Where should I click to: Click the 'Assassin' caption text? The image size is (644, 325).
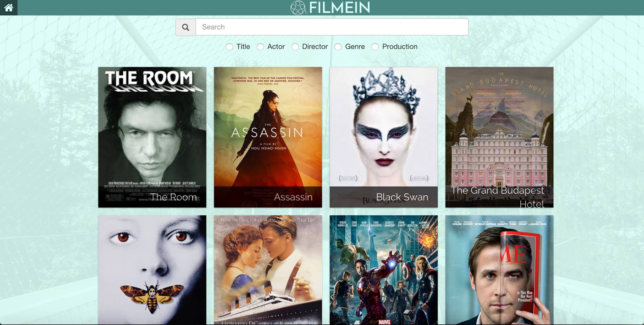(x=293, y=197)
